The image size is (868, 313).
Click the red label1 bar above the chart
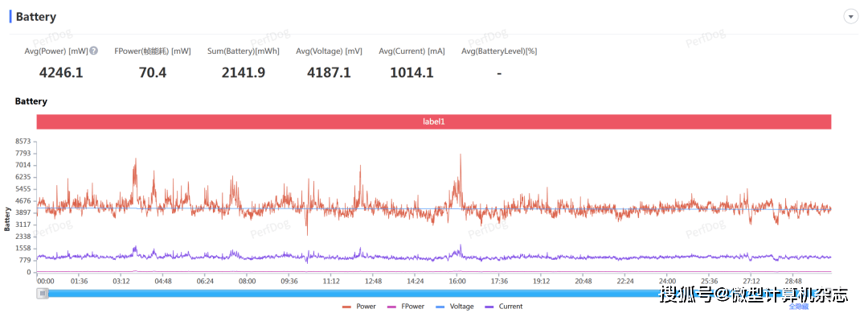(x=434, y=121)
